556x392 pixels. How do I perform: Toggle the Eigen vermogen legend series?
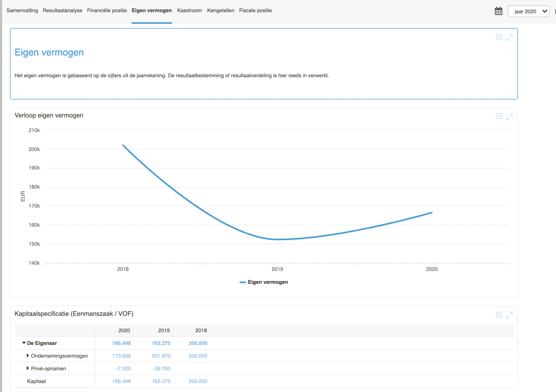(264, 282)
